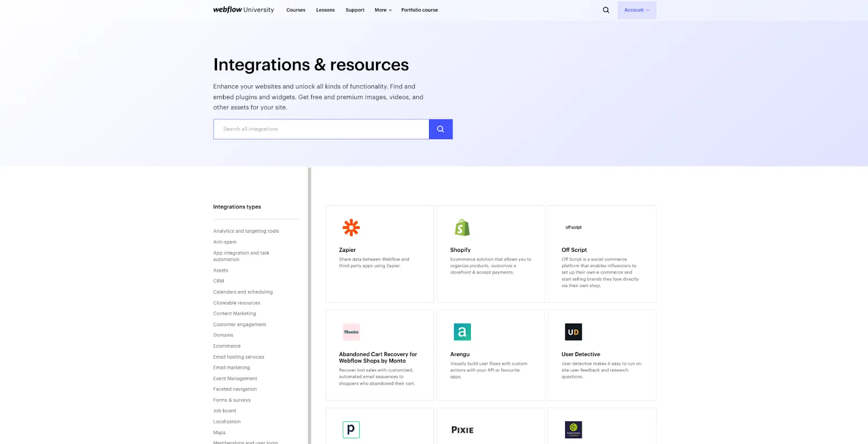Click the teal Arengu logo
The image size is (868, 444).
[462, 332]
